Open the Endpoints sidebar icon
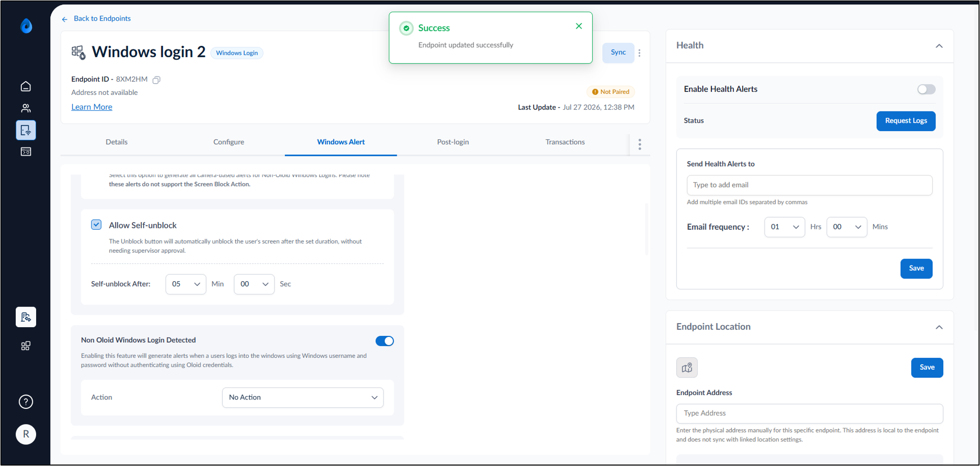The height and width of the screenshot is (466, 980). pyautogui.click(x=26, y=130)
